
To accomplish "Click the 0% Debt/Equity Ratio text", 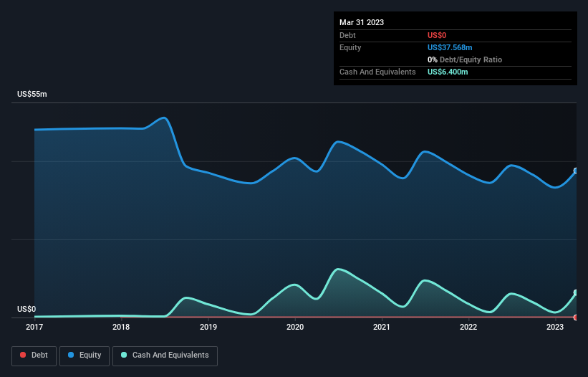I will tap(465, 59).
